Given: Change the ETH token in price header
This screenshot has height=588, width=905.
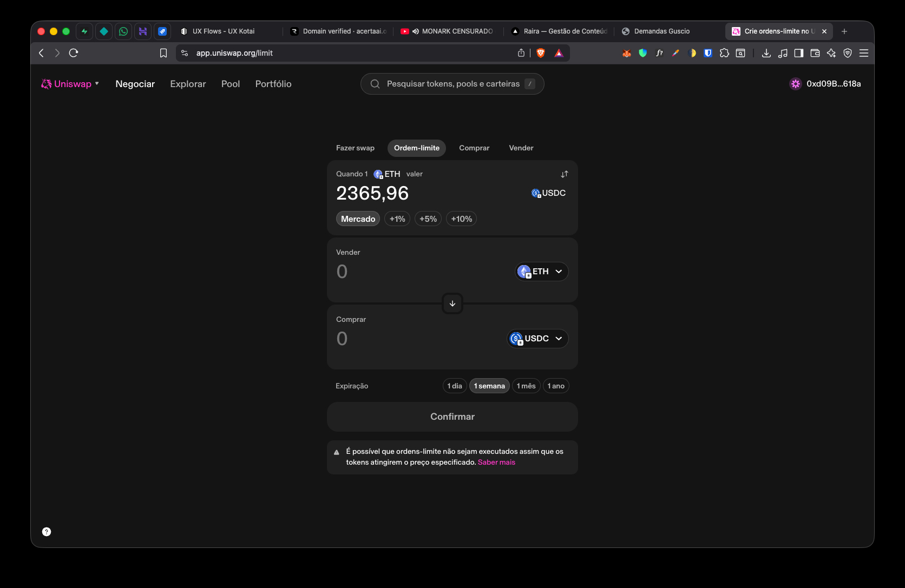Looking at the screenshot, I should point(387,174).
